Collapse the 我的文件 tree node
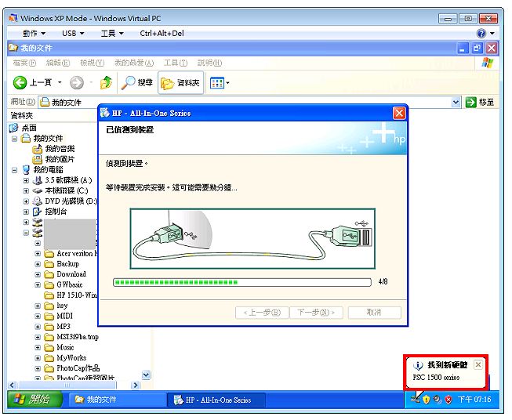 coord(14,139)
